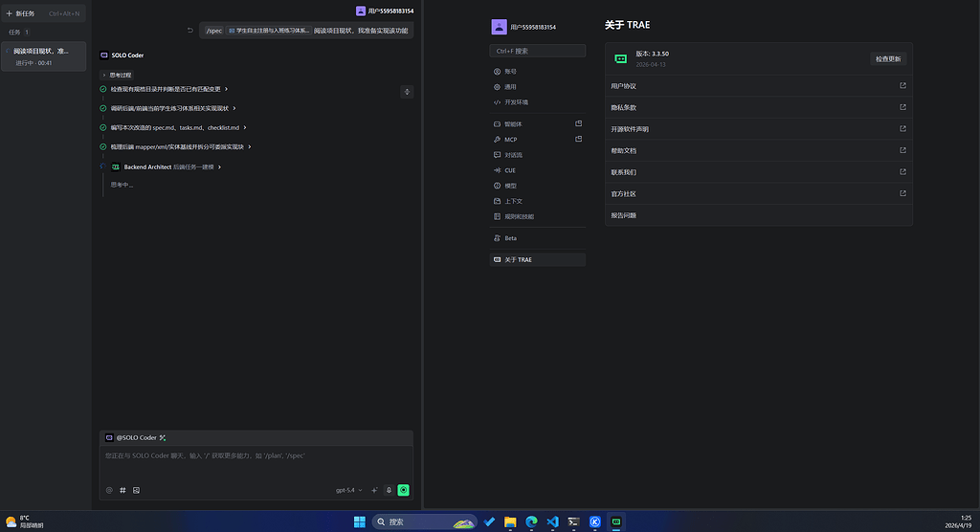Click the @ mention icon in chat input
Screen dimensions: 980x532
coord(109,490)
